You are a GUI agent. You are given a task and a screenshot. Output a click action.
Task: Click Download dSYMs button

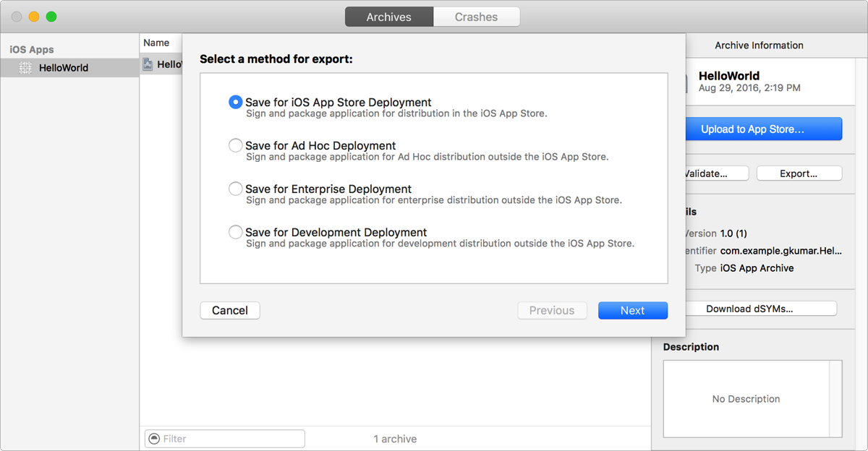749,309
